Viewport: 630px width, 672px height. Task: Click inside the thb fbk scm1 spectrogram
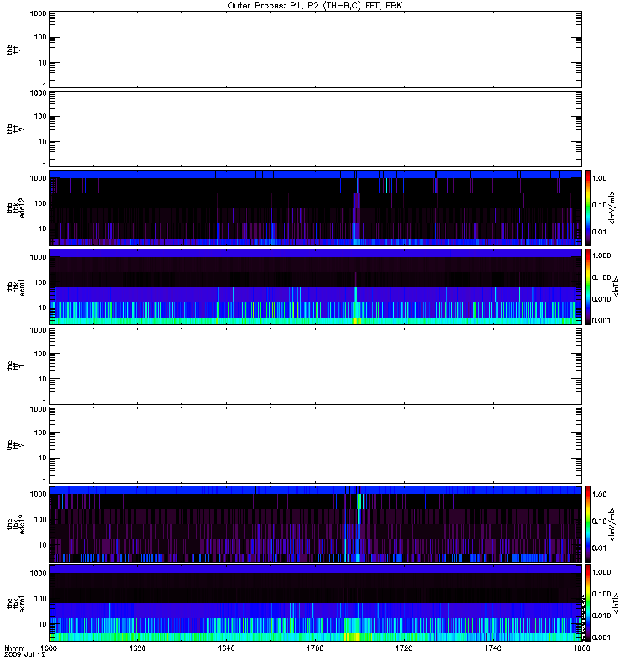tap(315, 286)
